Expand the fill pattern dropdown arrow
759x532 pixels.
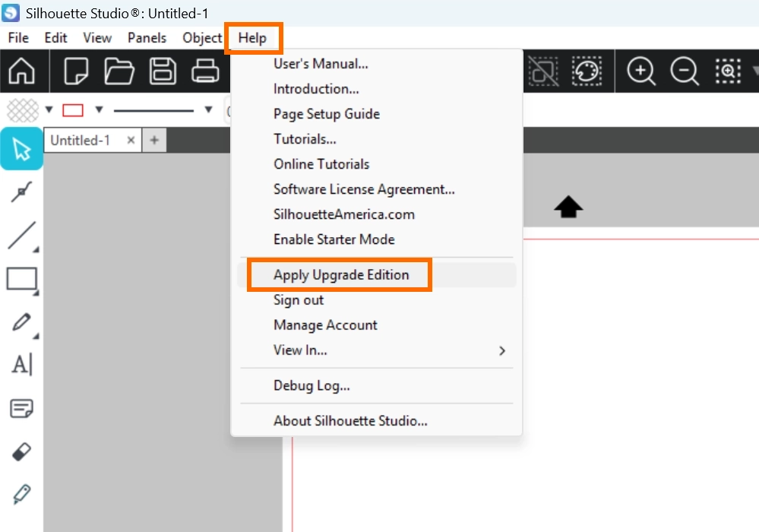tap(49, 109)
